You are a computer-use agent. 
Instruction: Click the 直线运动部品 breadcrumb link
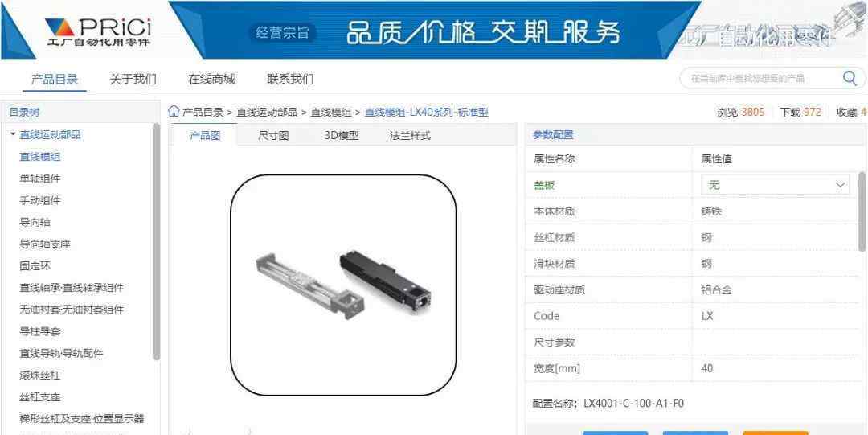[x=267, y=112]
